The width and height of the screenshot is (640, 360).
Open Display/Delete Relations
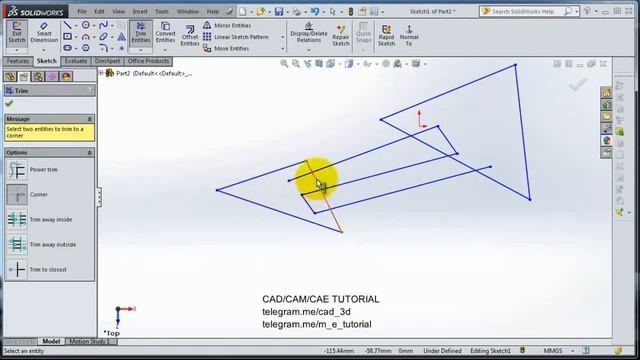(x=309, y=33)
